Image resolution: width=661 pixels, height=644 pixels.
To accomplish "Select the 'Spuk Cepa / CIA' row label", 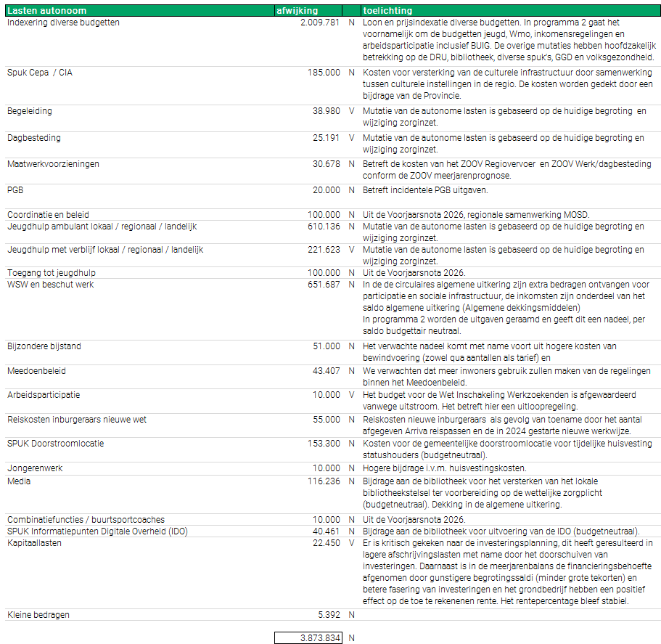I will click(40, 73).
